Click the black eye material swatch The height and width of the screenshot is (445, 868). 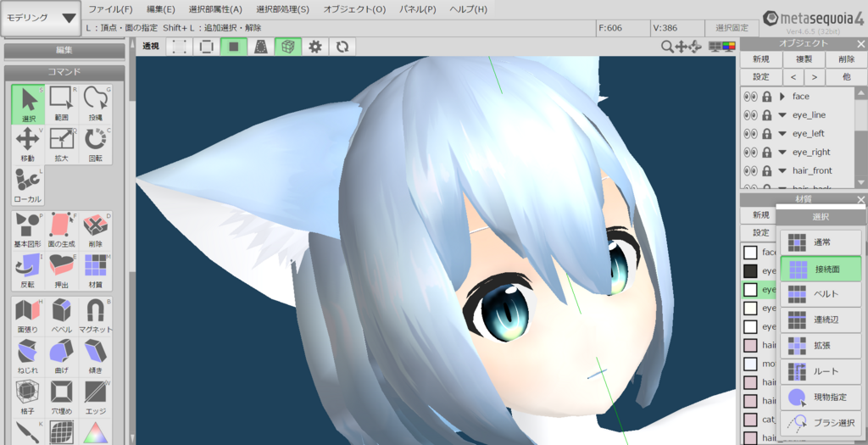tap(750, 270)
